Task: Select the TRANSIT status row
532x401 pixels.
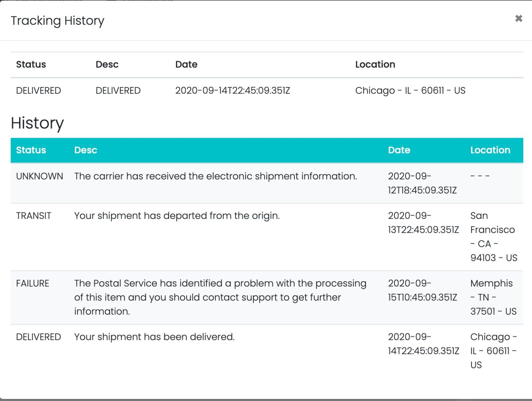Action: point(34,216)
